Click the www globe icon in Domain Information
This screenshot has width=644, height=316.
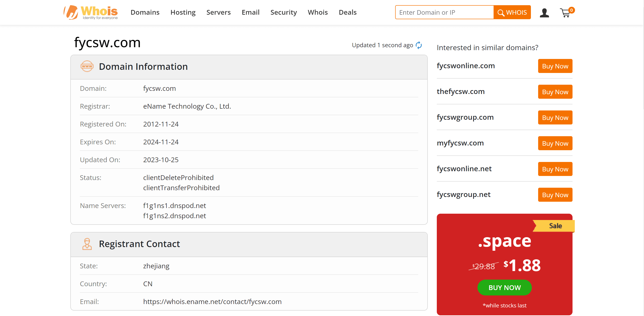click(x=86, y=66)
